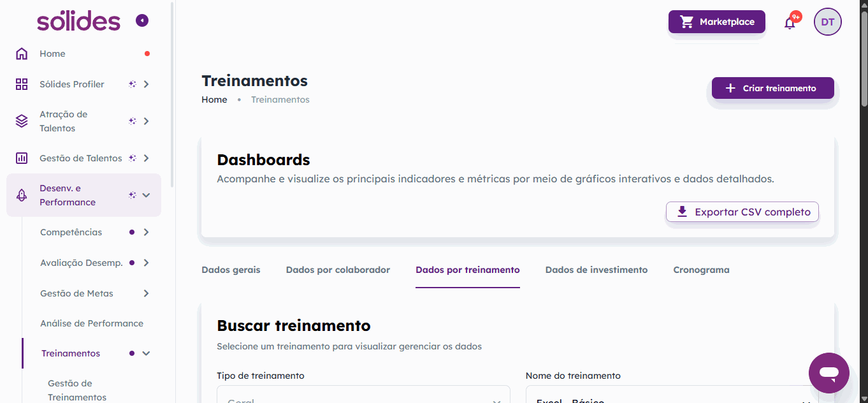Click sparkle icon beside Gestão de Talentos
The width and height of the screenshot is (868, 403).
tap(132, 158)
